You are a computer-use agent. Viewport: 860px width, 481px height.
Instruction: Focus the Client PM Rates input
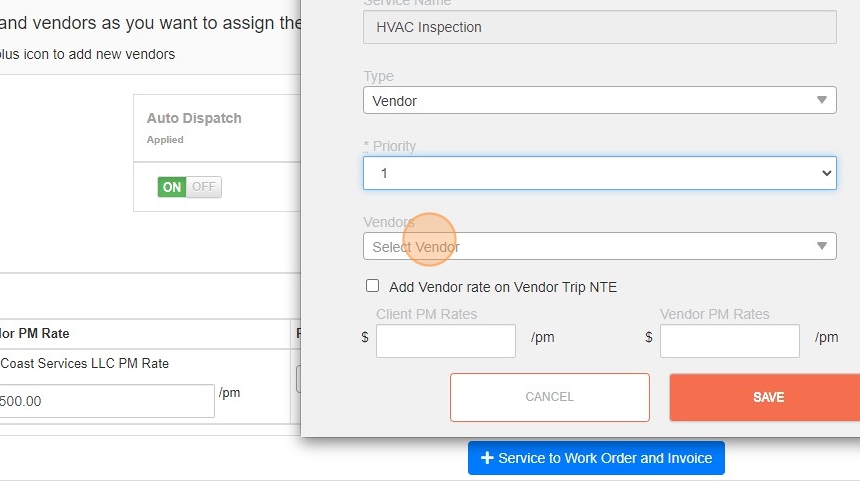(x=445, y=340)
